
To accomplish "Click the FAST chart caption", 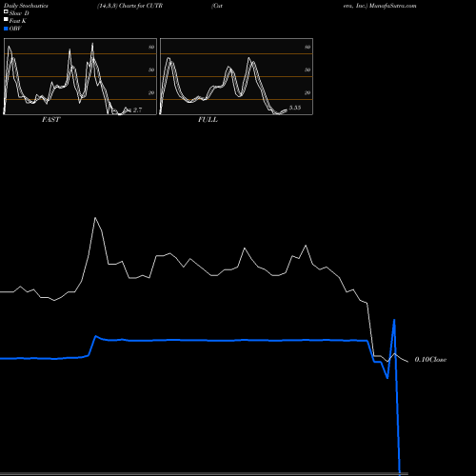I will click(x=50, y=120).
